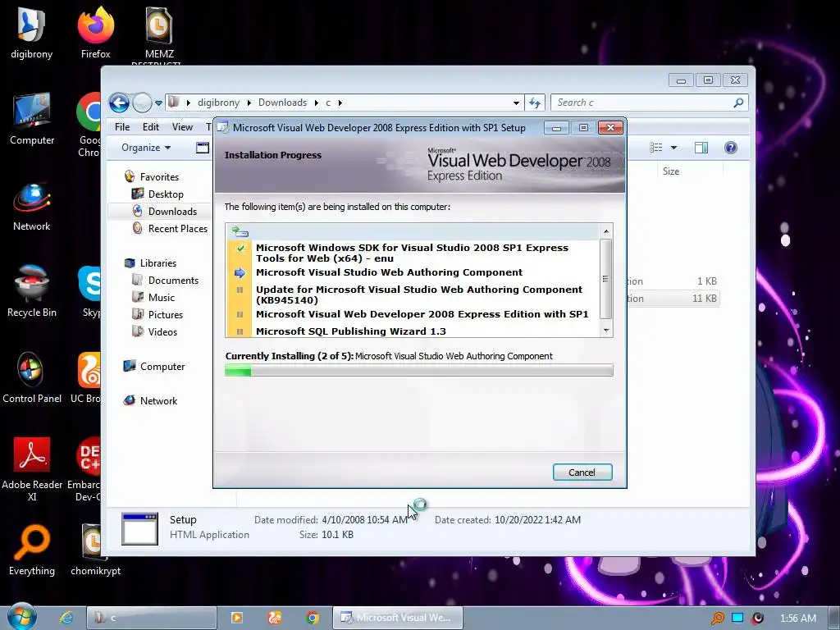Open the Edit menu
Screen dimensions: 840x630
[151, 127]
